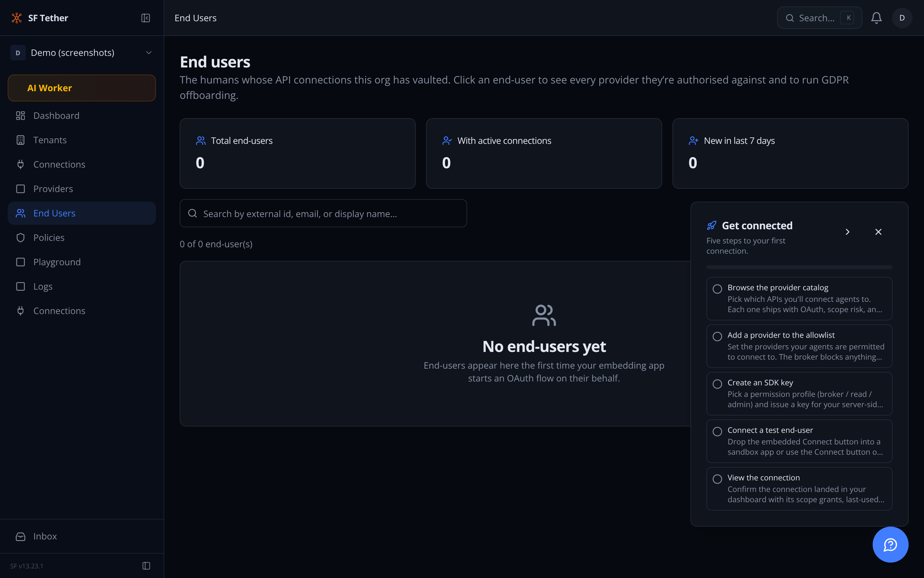Viewport: 924px width, 578px height.
Task: Click the End Users breadcrumb title
Action: click(x=195, y=18)
